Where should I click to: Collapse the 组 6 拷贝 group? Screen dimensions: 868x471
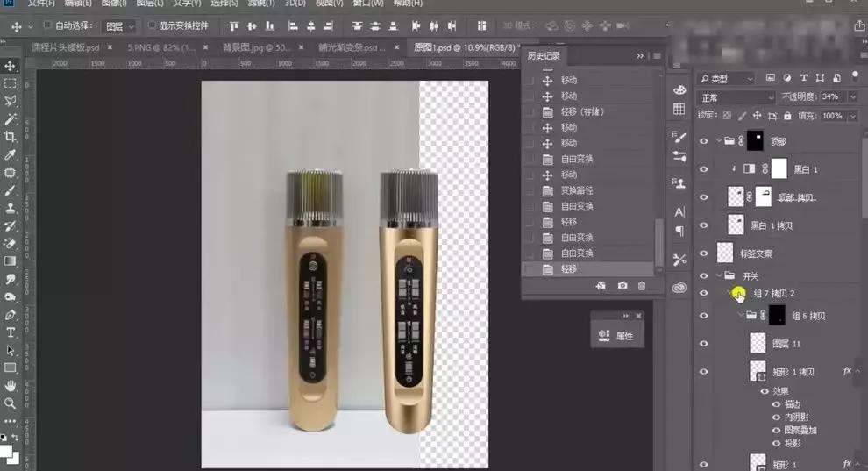point(741,315)
